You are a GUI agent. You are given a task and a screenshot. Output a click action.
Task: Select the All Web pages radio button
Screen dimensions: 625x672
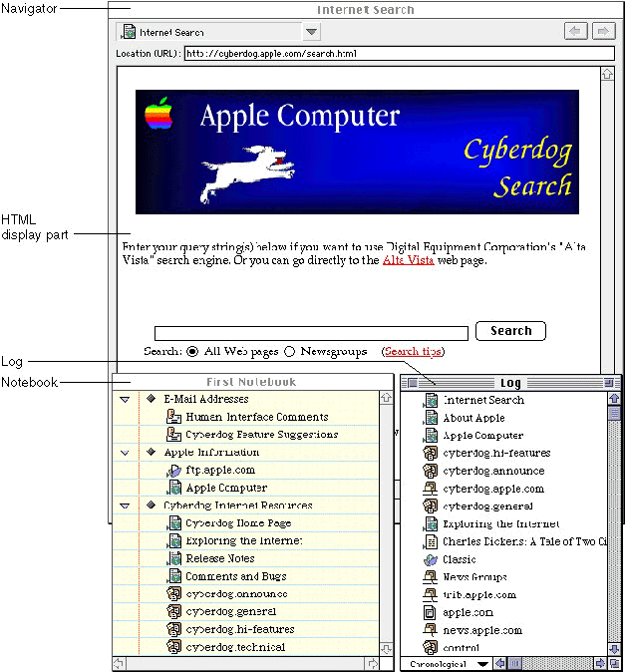(192, 351)
